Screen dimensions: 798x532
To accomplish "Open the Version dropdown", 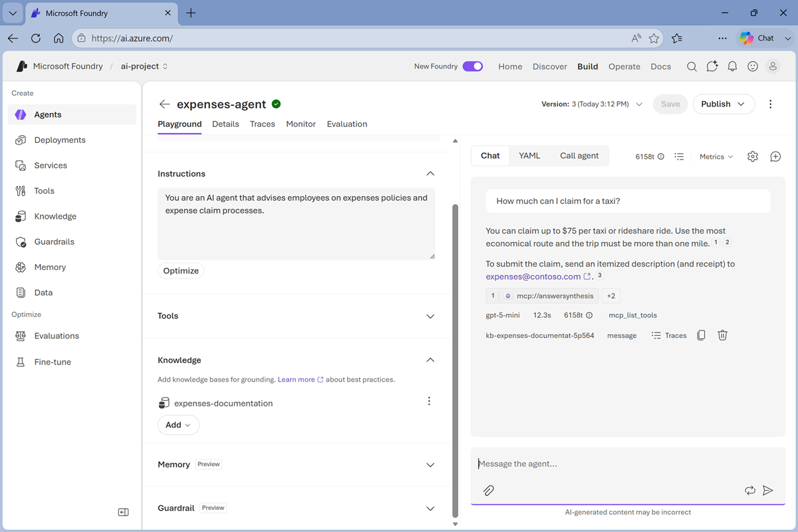I will coord(593,104).
